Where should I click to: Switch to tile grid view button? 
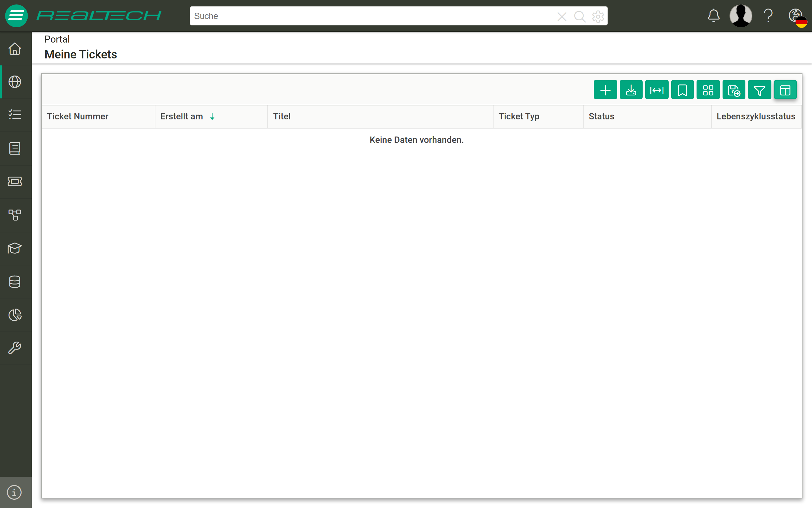point(708,90)
